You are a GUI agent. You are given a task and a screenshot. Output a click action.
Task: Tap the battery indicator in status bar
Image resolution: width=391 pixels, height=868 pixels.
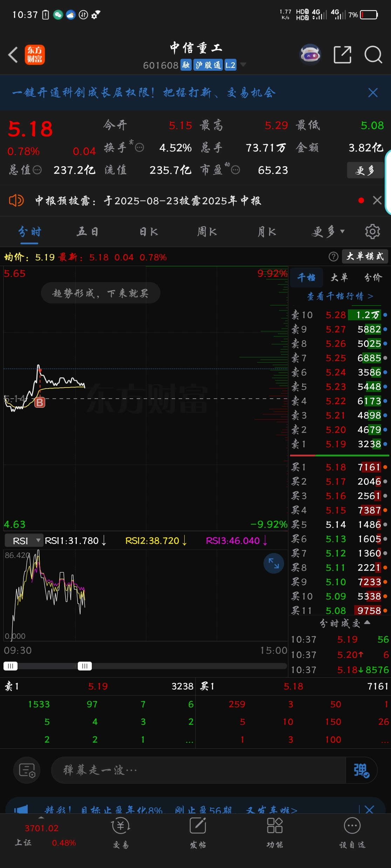(369, 15)
